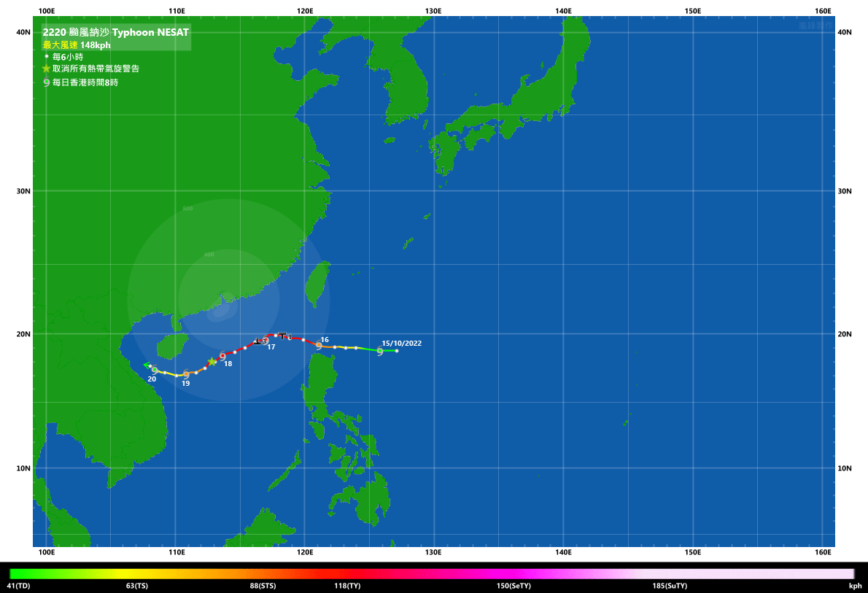Viewport: 868px width, 593px height.
Task: Click the white starting dot of the track
Action: tap(396, 351)
